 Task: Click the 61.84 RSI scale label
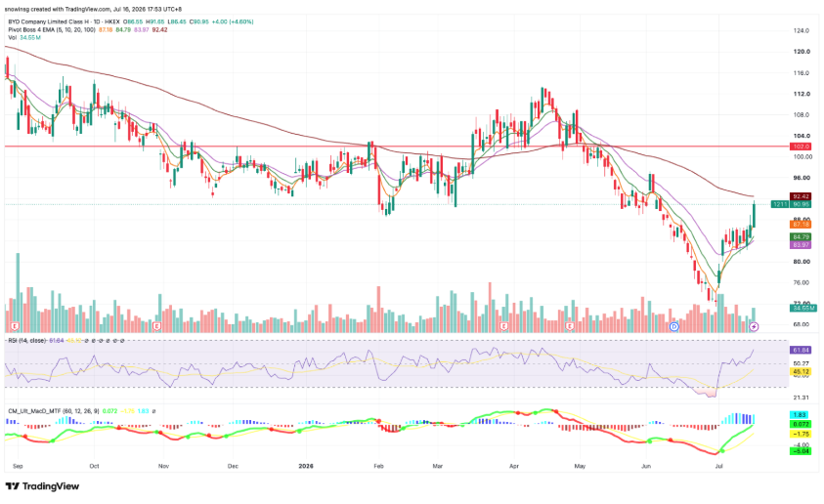pyautogui.click(x=801, y=350)
